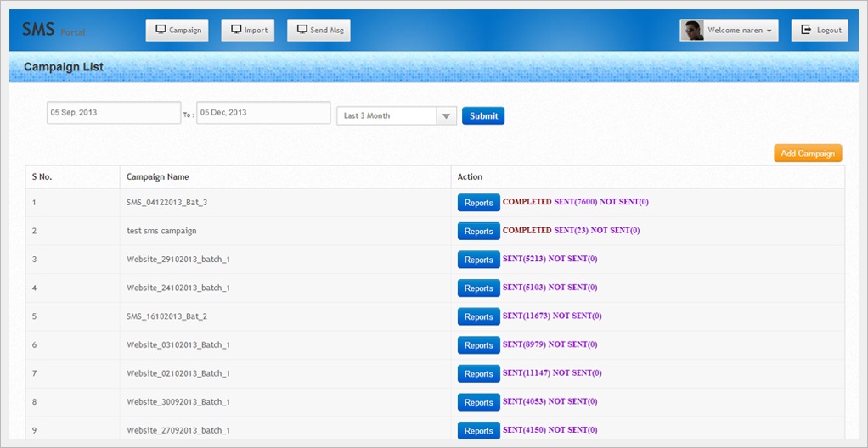Click the monitor icon on Campaign button
The image size is (868, 448).
click(x=161, y=30)
